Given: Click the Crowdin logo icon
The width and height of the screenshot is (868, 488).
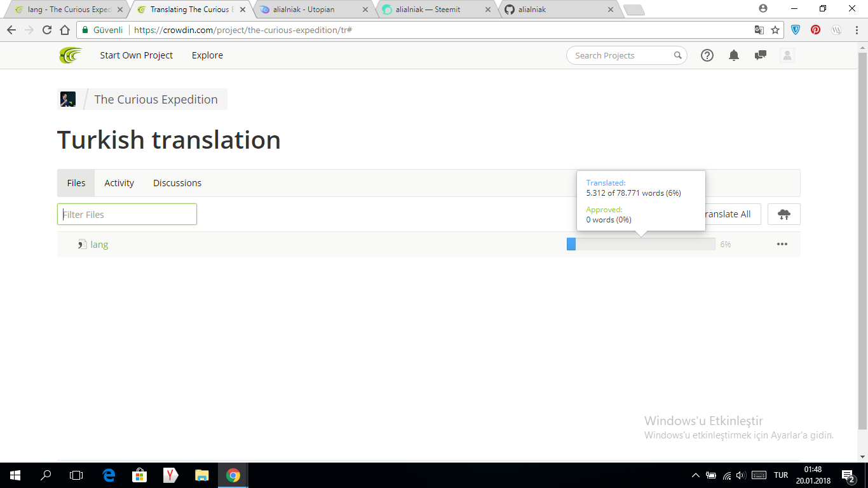Looking at the screenshot, I should (x=71, y=55).
